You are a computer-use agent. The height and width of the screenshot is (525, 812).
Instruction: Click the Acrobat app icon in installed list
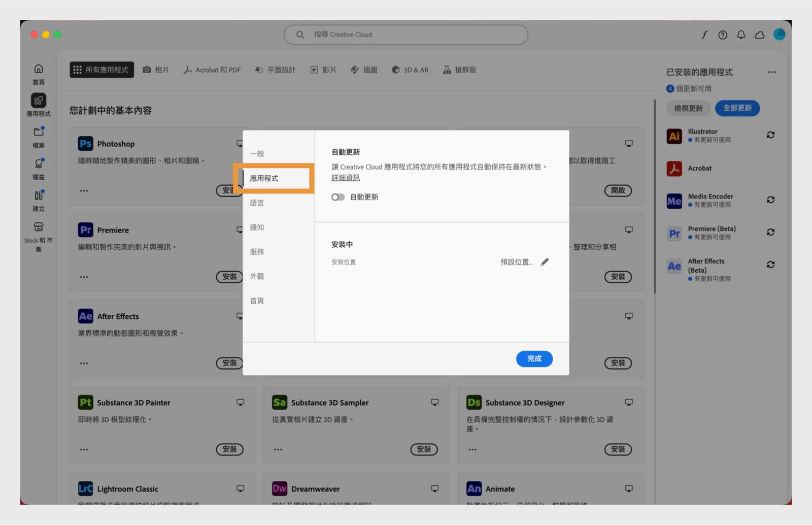click(x=674, y=169)
